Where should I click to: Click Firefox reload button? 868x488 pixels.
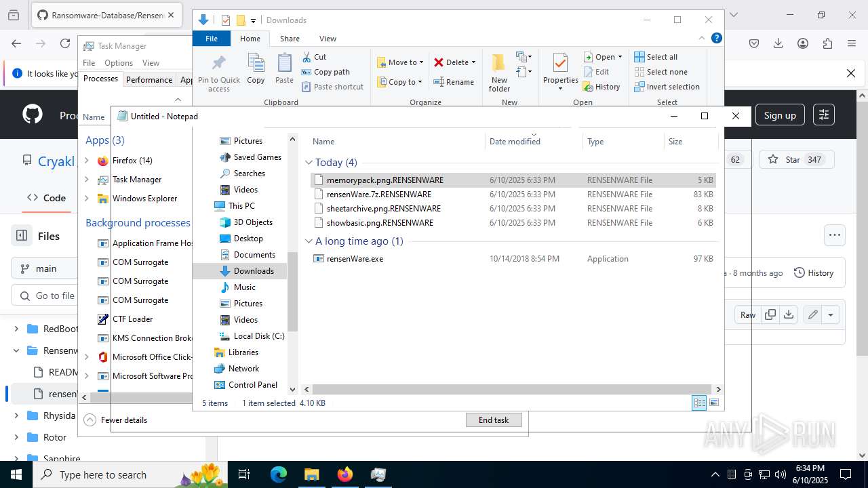tap(64, 43)
